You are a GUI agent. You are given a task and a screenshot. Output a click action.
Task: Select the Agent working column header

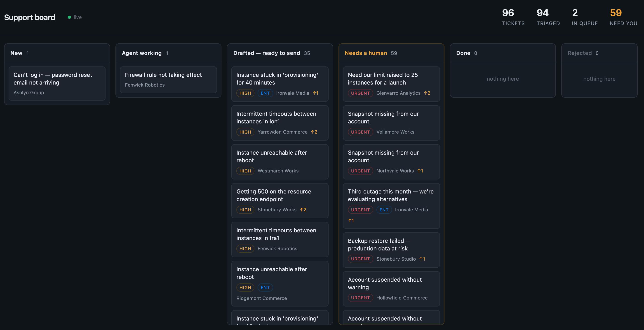(168, 53)
